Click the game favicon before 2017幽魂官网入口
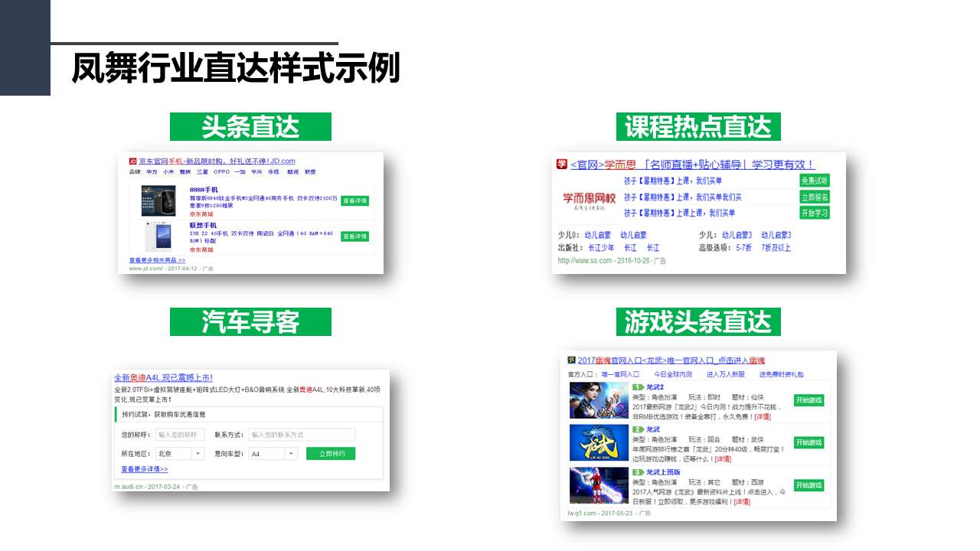Image resolution: width=980 pixels, height=551 pixels. 571,360
